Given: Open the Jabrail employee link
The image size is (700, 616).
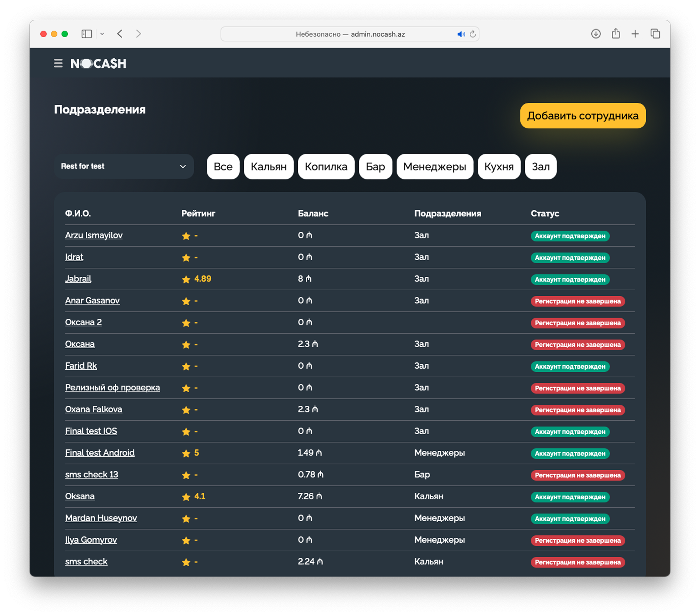Looking at the screenshot, I should [x=78, y=279].
